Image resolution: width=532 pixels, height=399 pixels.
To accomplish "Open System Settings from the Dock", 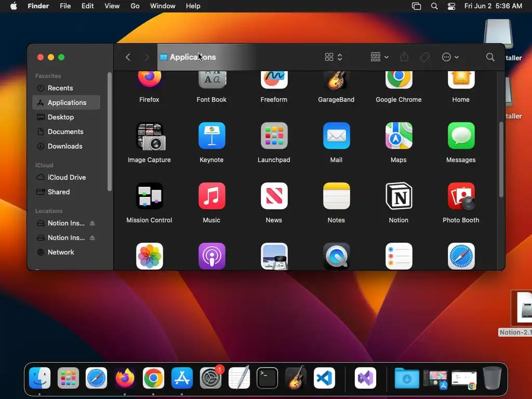I will 210,378.
